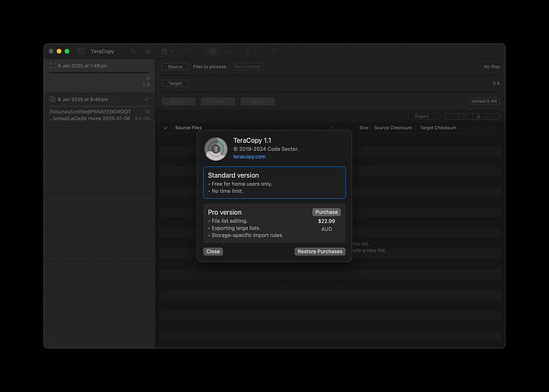Screen dimensions: 549x392
Task: Toggle the green checkmark filter button
Action: point(451,116)
